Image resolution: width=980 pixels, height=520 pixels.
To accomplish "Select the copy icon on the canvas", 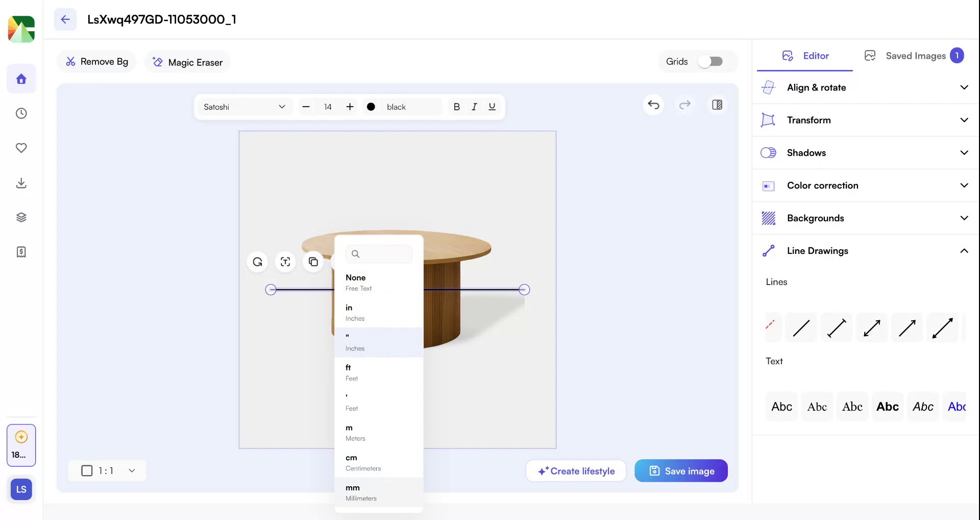I will [313, 262].
